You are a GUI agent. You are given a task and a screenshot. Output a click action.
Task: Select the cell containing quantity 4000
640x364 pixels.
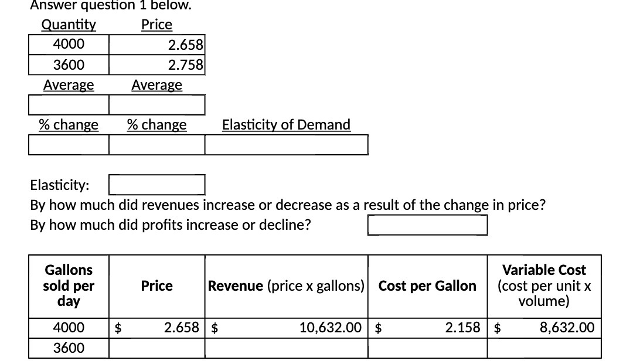tap(69, 44)
